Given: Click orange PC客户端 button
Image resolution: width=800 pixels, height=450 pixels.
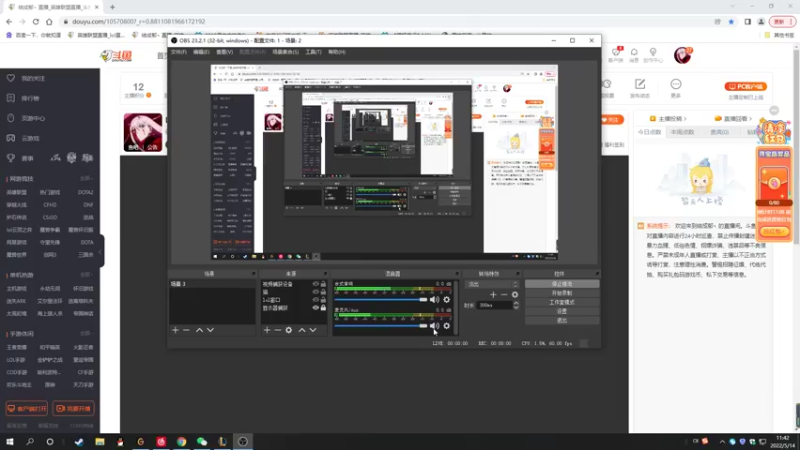Looking at the screenshot, I should [745, 87].
